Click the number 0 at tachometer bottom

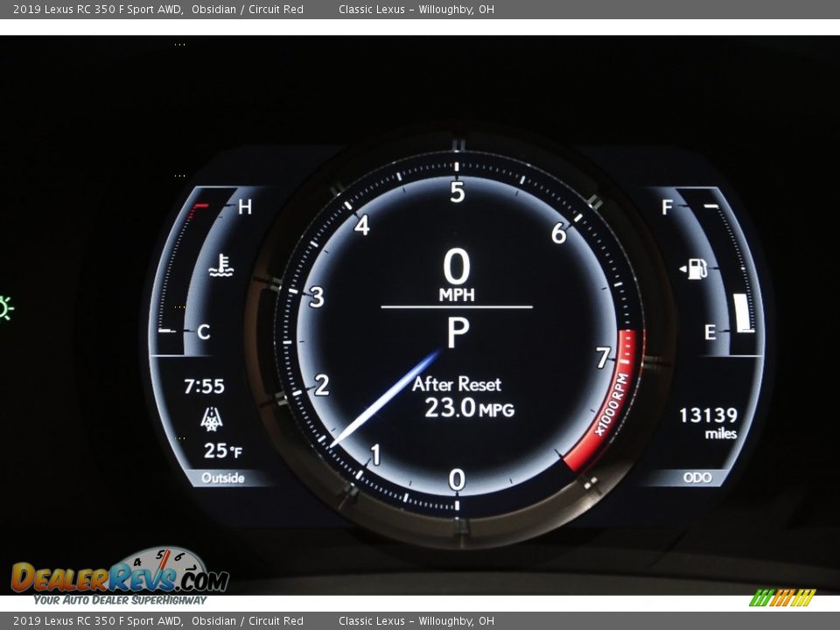[457, 479]
